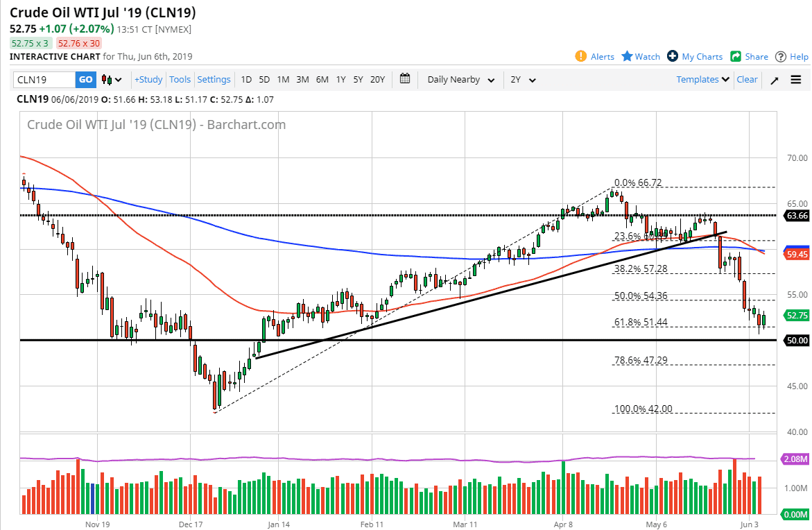Open the Settings menu

point(214,79)
